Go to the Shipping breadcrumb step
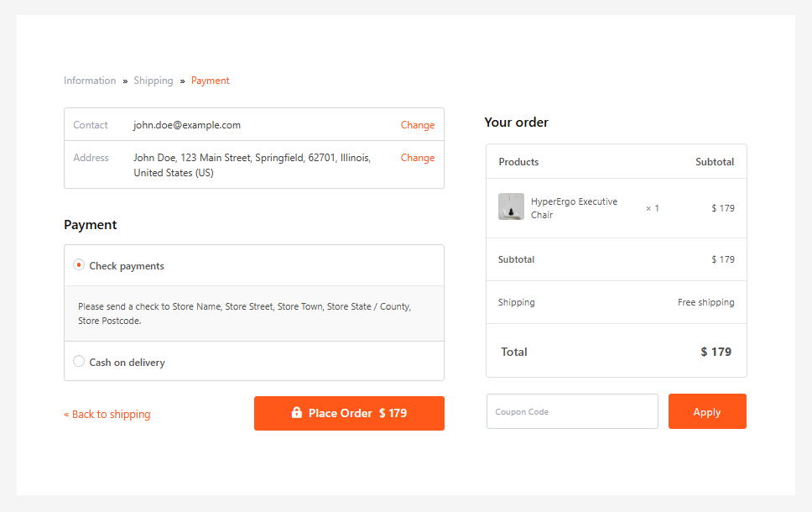Image resolution: width=812 pixels, height=512 pixels. pos(154,81)
